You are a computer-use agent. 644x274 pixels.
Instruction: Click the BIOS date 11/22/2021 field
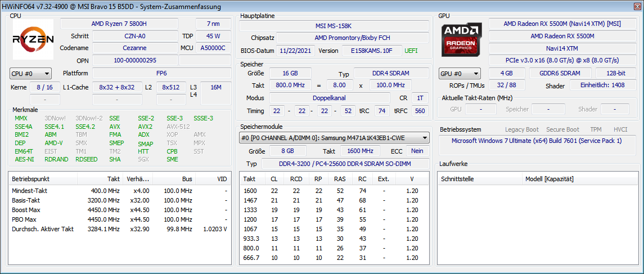click(x=296, y=51)
